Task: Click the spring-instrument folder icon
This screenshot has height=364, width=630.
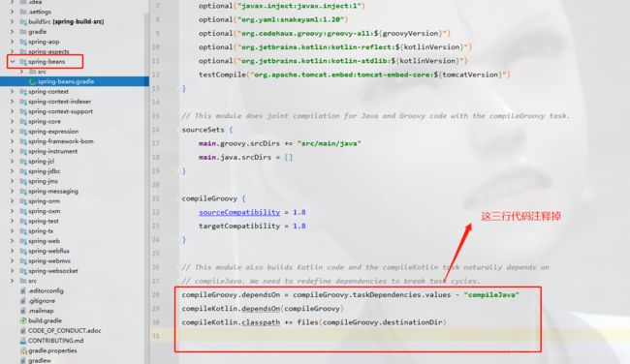Action: [23, 151]
